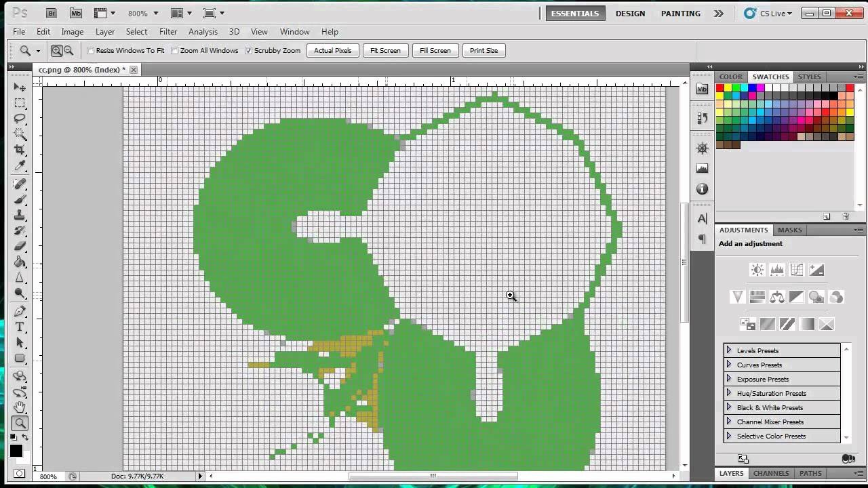Add a Color Balance adjustment icon
Image resolution: width=868 pixels, height=488 pixels.
tap(777, 297)
